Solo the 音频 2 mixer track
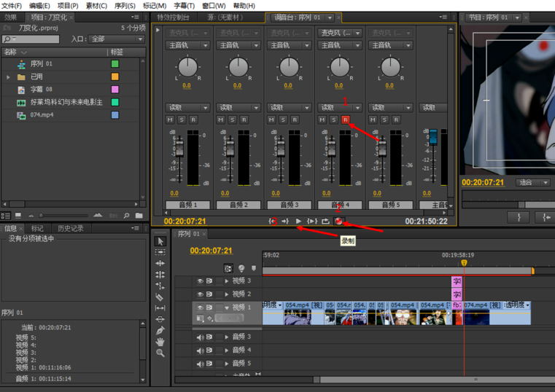The height and width of the screenshot is (392, 555). coord(233,119)
